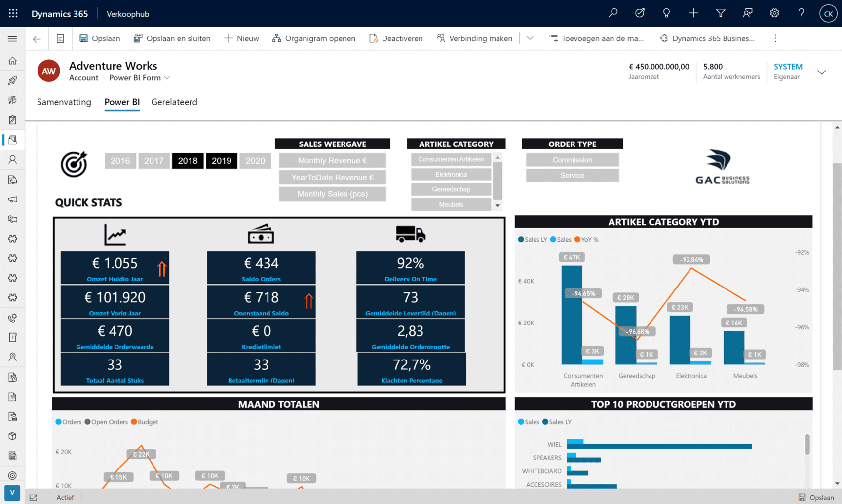Open the lightbulb assistant icon
842x504 pixels.
click(666, 13)
